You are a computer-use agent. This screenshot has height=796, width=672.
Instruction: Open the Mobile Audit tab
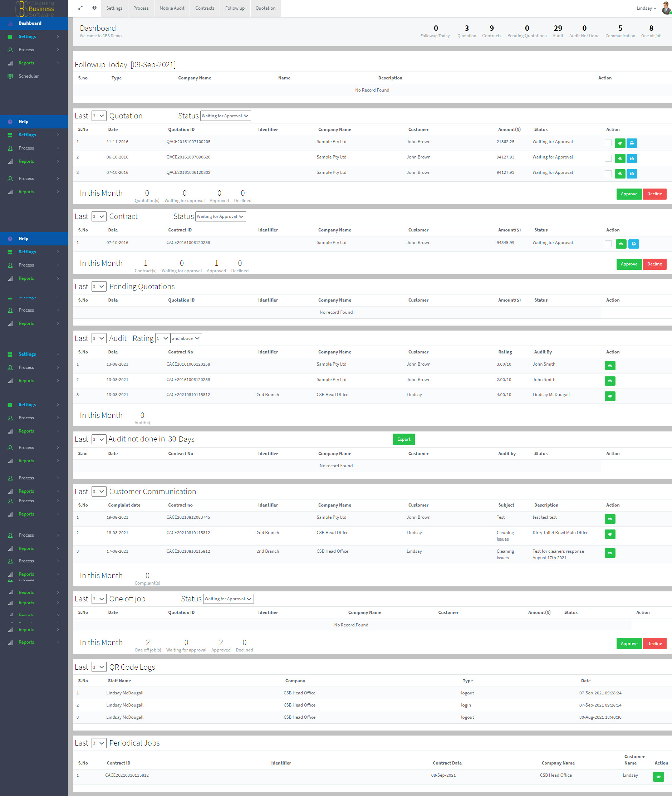171,8
